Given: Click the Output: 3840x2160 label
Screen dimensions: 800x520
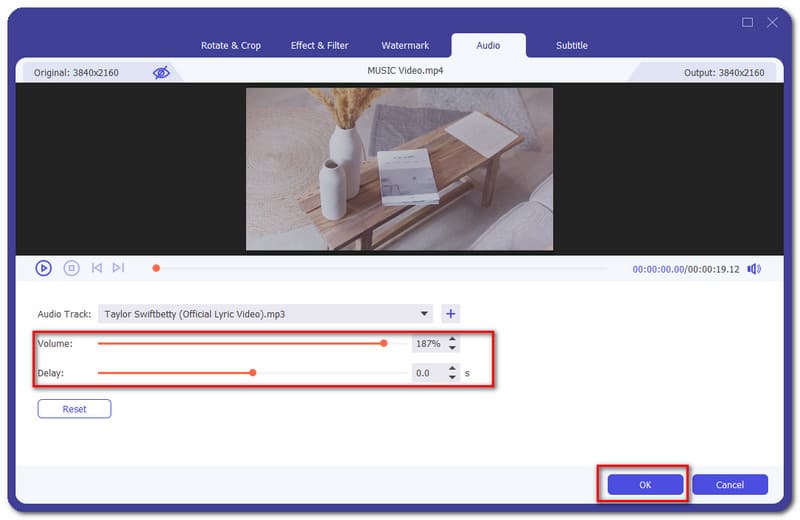Looking at the screenshot, I should coord(724,72).
